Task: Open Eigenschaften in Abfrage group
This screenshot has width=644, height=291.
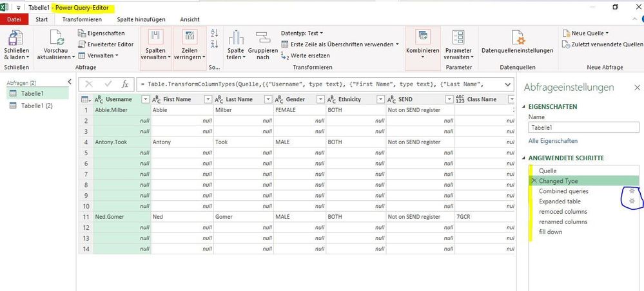Action: coord(101,33)
